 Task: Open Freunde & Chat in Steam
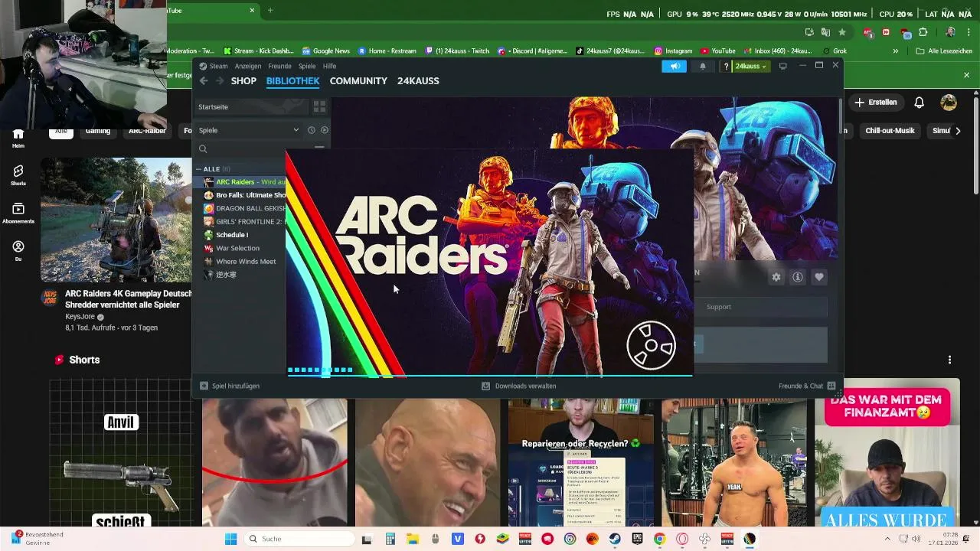point(807,386)
